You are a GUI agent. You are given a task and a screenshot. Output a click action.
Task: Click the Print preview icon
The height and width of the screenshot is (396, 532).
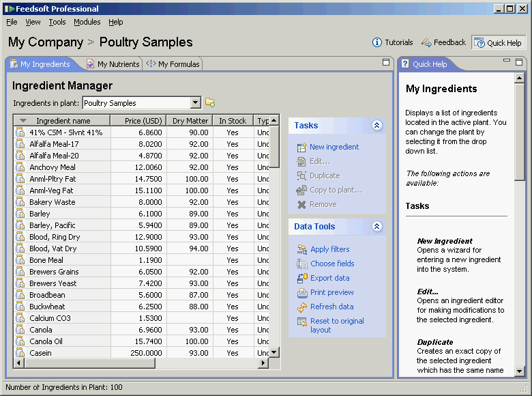pyautogui.click(x=302, y=292)
